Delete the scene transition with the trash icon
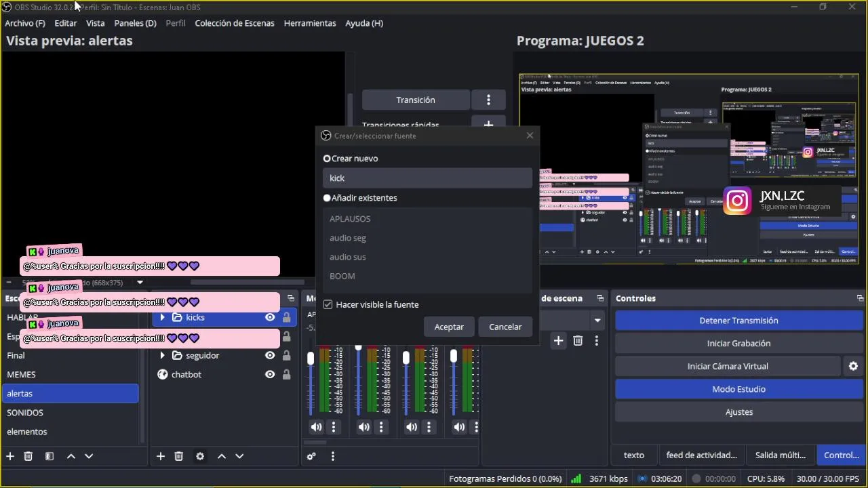This screenshot has height=488, width=868. pyautogui.click(x=578, y=341)
